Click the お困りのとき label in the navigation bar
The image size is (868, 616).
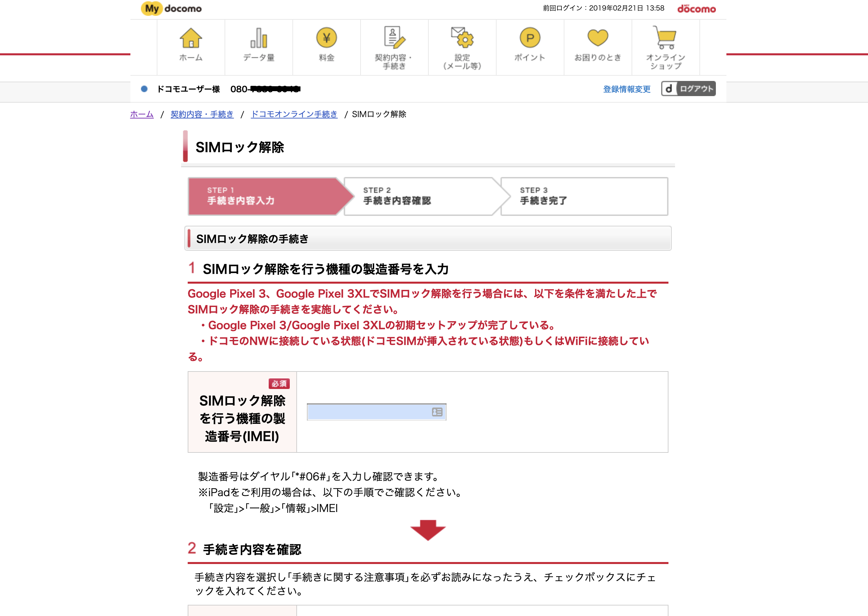[598, 58]
